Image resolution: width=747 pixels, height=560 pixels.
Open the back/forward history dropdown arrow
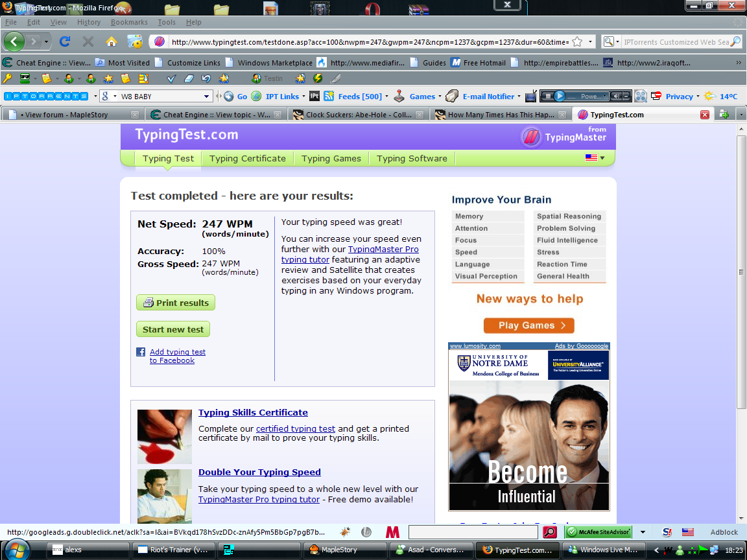[x=46, y=42]
